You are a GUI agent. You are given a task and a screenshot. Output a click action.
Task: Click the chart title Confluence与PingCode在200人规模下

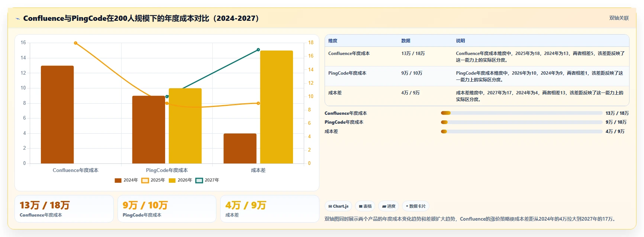(x=141, y=18)
